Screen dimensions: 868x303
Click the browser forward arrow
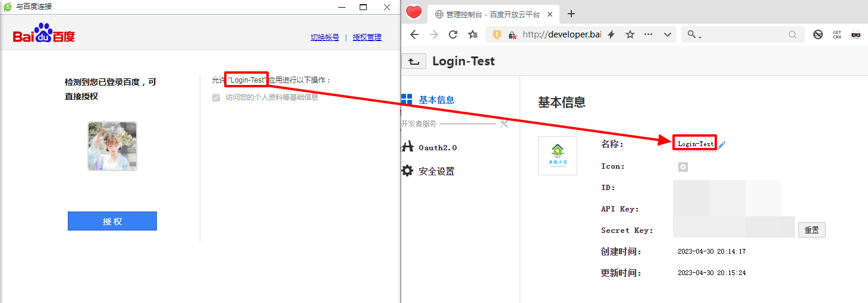click(434, 34)
